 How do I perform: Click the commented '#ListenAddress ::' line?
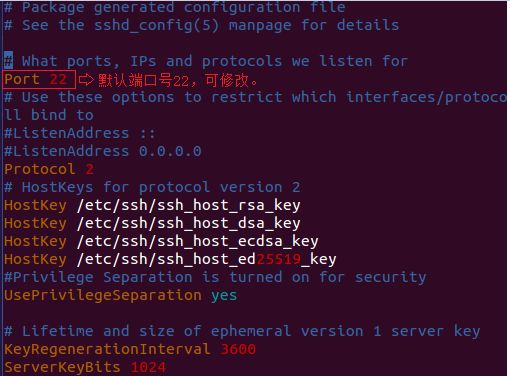tap(80, 133)
